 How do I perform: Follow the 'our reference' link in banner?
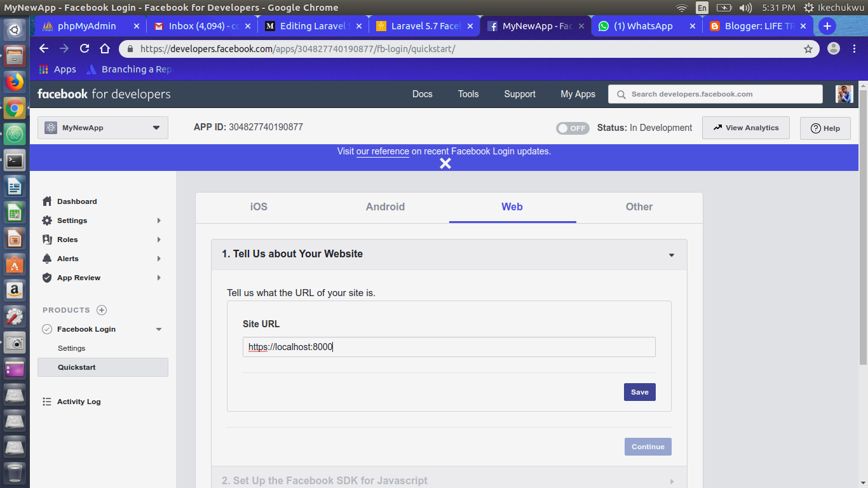pos(383,151)
